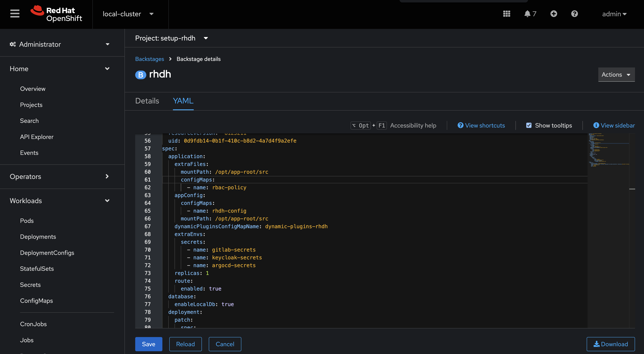This screenshot has height=354, width=644.
Task: Click the mountPath value on line 60
Action: [x=241, y=172]
